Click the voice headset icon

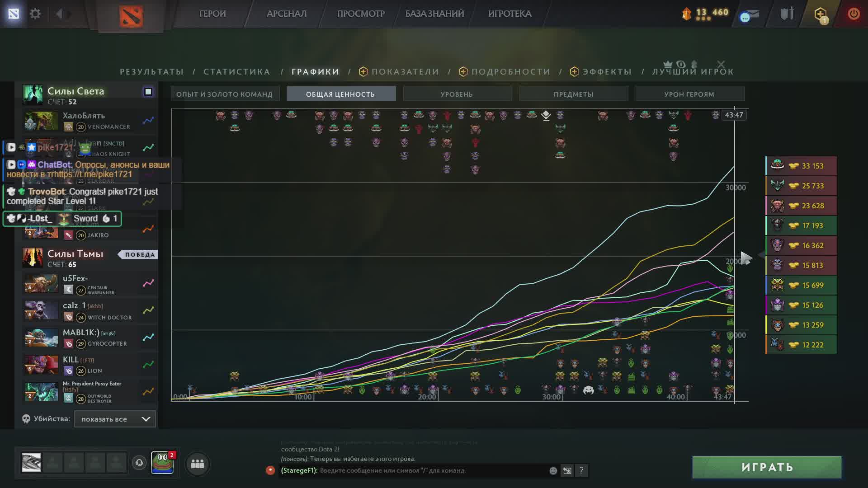(139, 463)
